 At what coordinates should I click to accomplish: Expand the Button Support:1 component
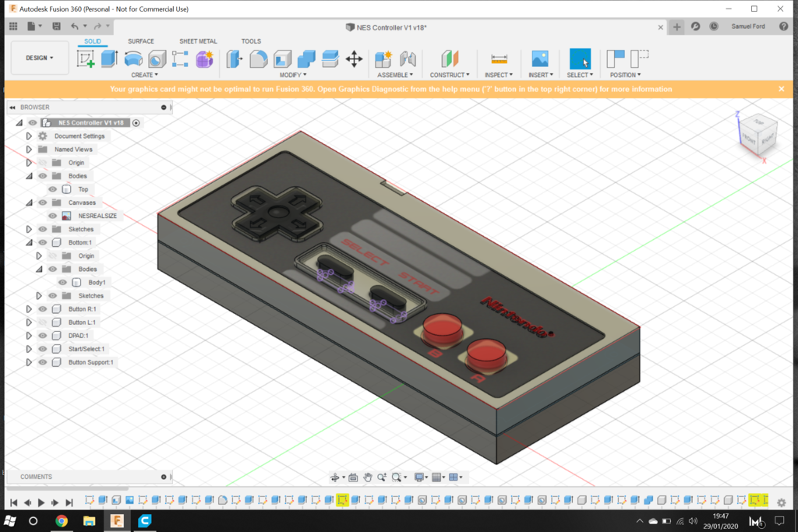pos(29,362)
